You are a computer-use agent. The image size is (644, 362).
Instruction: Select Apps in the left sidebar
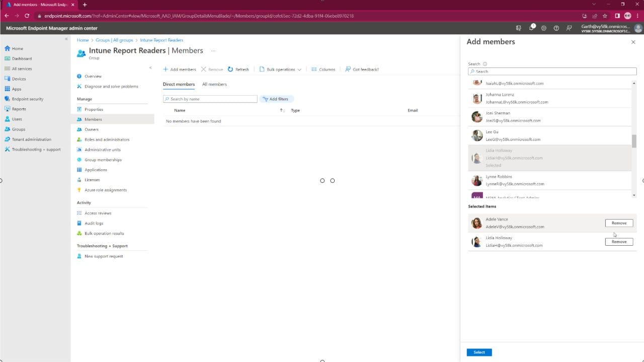(16, 89)
